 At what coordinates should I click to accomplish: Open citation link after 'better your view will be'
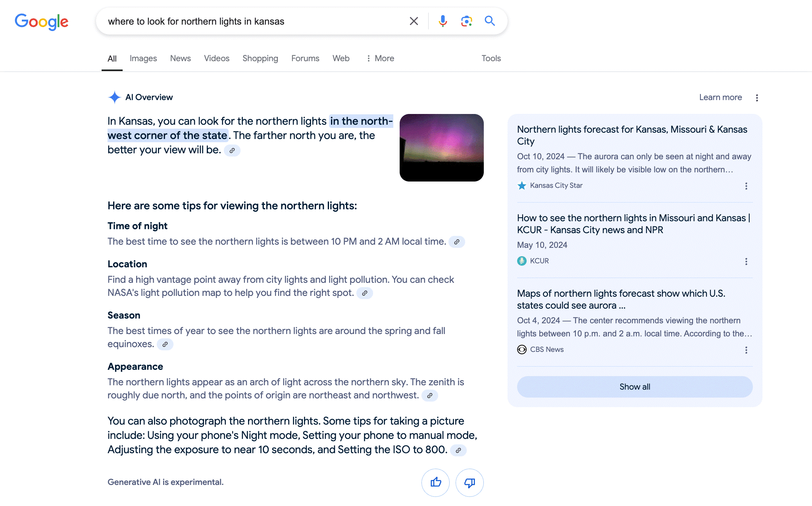232,151
